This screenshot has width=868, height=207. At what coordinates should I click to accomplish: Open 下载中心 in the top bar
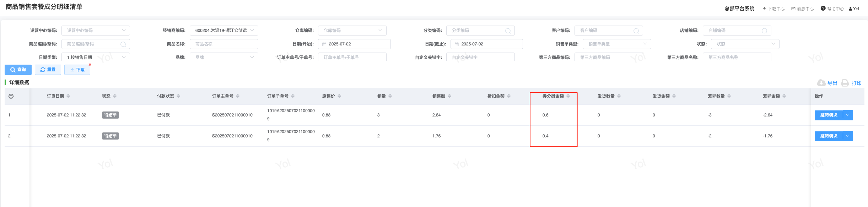(x=773, y=9)
